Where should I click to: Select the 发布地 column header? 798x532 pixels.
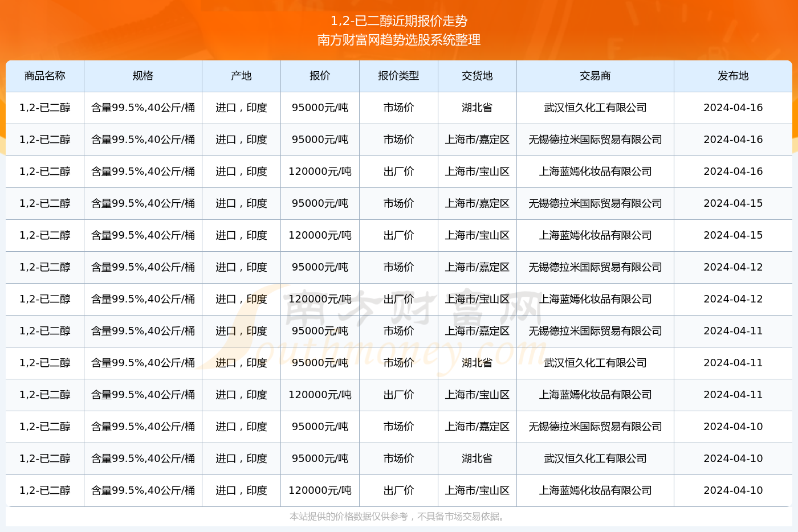click(x=733, y=76)
